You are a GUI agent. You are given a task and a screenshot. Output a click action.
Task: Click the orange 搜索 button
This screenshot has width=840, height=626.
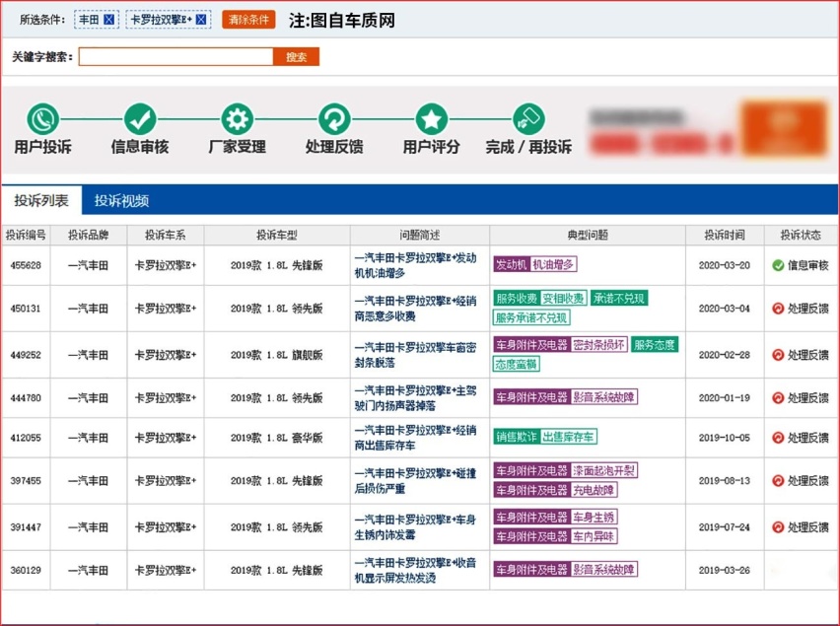pyautogui.click(x=296, y=57)
